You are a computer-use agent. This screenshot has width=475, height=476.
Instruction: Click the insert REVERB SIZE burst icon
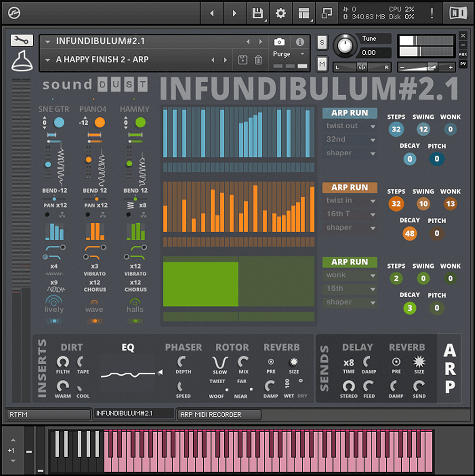tap(293, 362)
